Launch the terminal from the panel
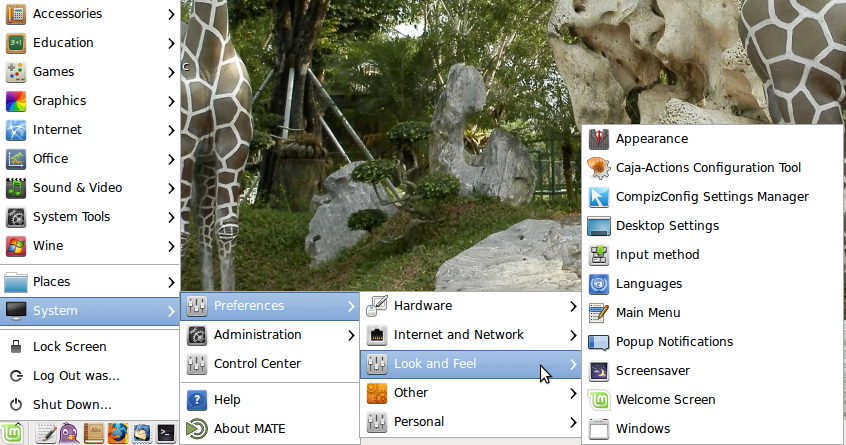The width and height of the screenshot is (846, 445). [x=166, y=434]
